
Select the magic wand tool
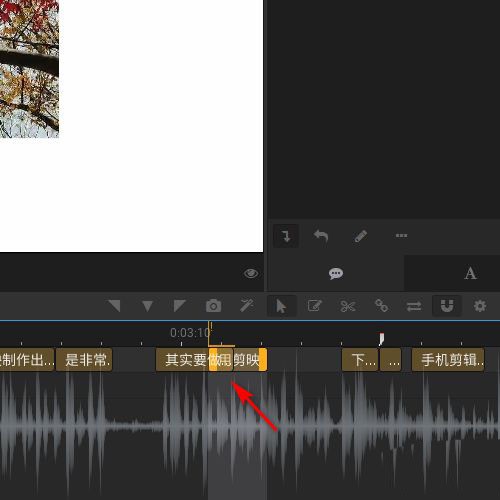(247, 306)
